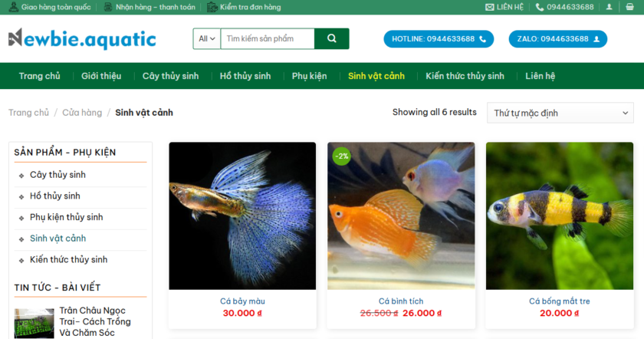
Task: Click the user account icon in top bar
Action: pyautogui.click(x=609, y=7)
